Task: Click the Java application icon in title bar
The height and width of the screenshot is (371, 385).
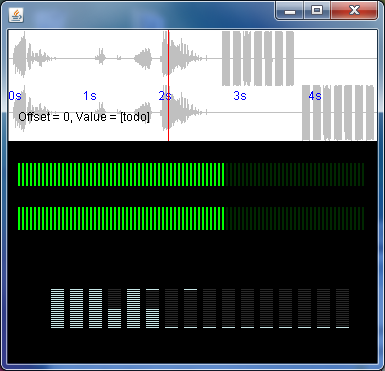Action: [x=16, y=15]
